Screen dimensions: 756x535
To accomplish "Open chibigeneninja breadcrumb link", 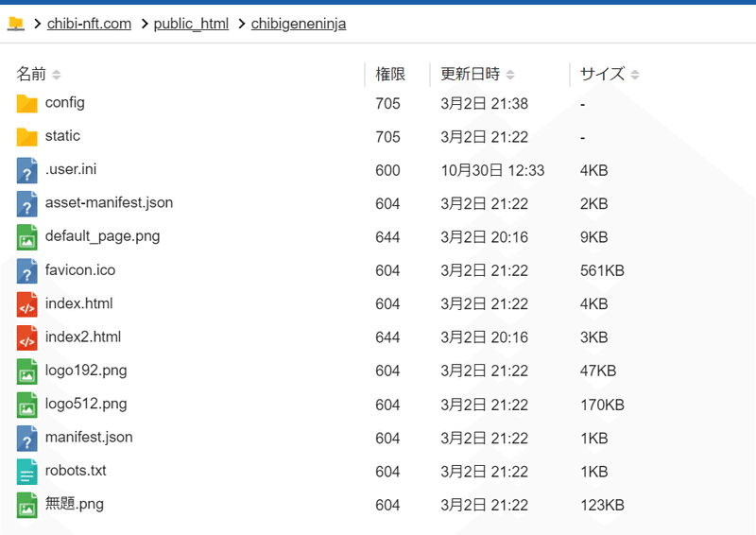I will click(299, 24).
